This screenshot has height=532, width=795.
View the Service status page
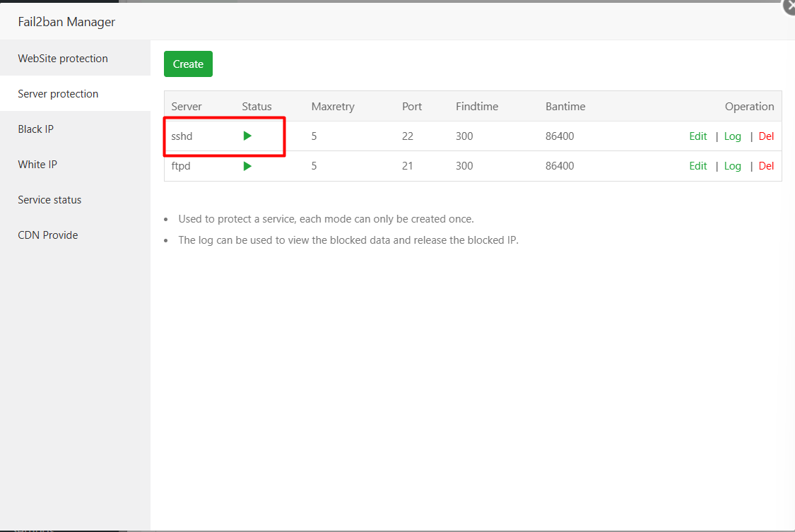[49, 199]
